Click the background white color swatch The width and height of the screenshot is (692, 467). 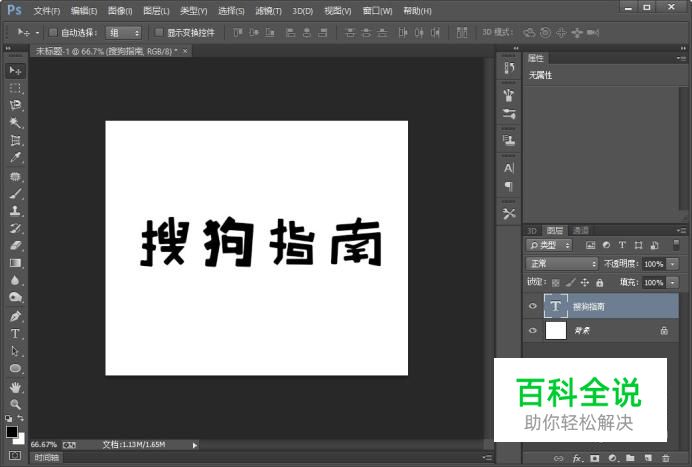tap(20, 440)
